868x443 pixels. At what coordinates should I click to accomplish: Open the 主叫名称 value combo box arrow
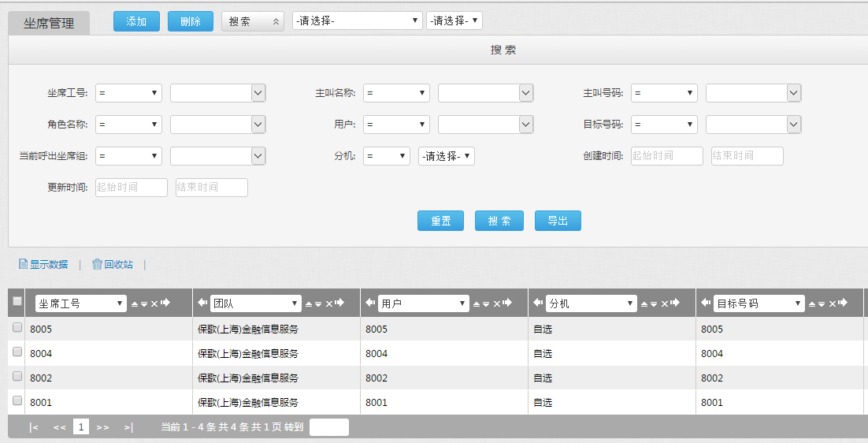pos(526,93)
